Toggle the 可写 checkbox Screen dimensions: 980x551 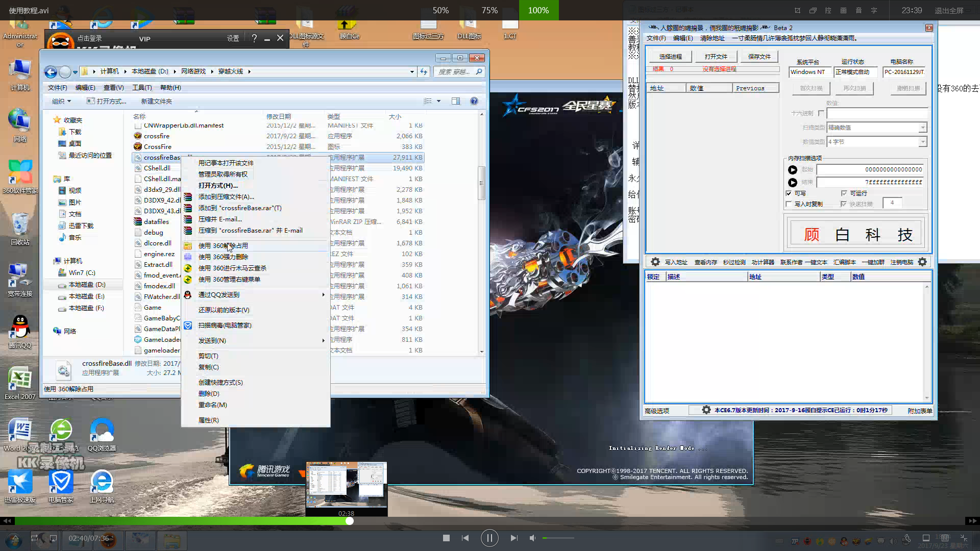(x=789, y=193)
